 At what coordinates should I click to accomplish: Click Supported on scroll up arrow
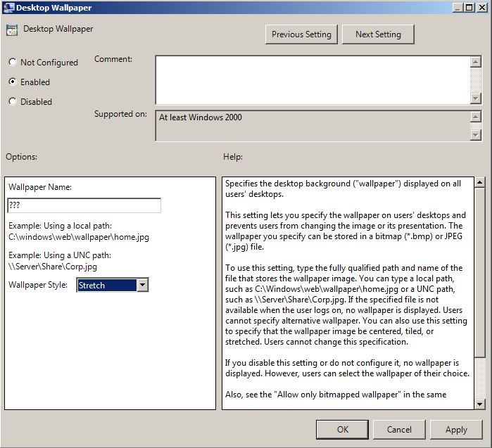[476, 117]
